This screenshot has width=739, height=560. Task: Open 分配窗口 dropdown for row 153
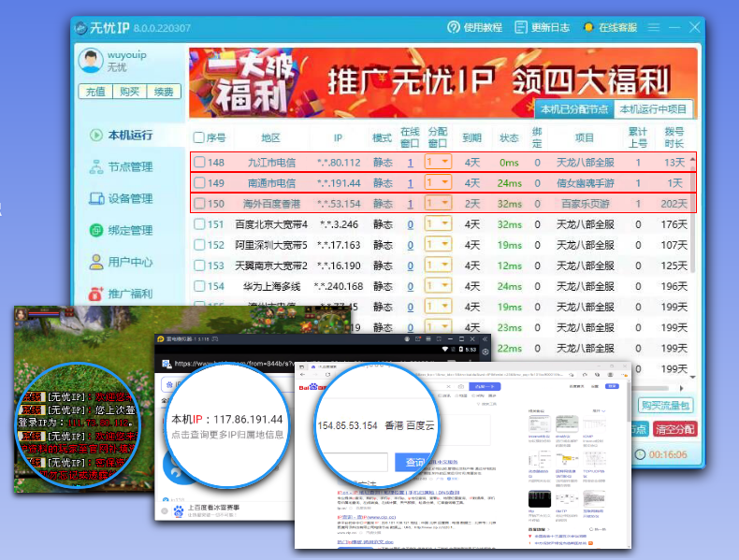coord(438,266)
